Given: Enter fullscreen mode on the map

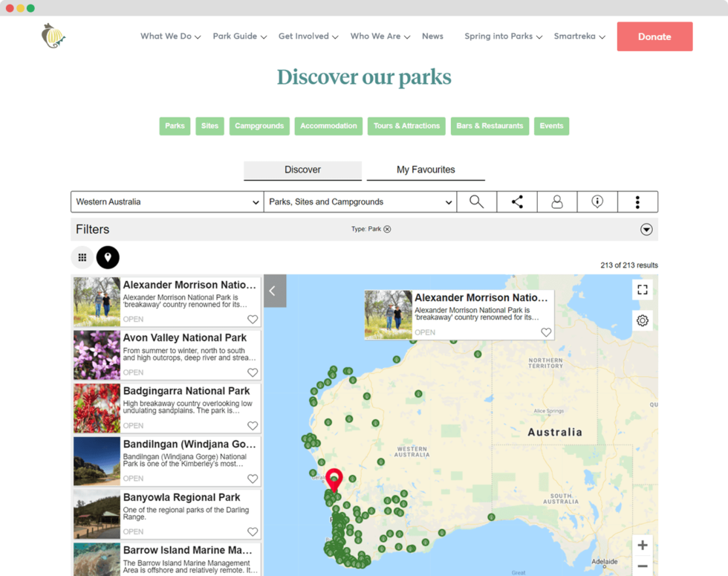Looking at the screenshot, I should coord(642,289).
